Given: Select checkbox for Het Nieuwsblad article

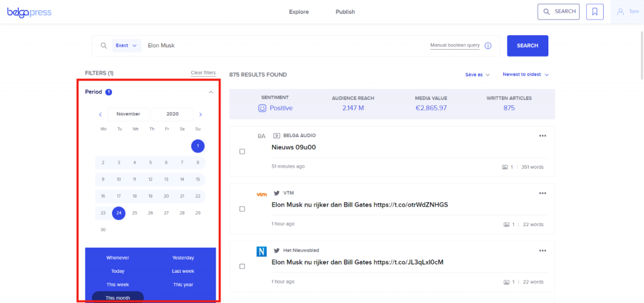Looking at the screenshot, I should pos(242,266).
